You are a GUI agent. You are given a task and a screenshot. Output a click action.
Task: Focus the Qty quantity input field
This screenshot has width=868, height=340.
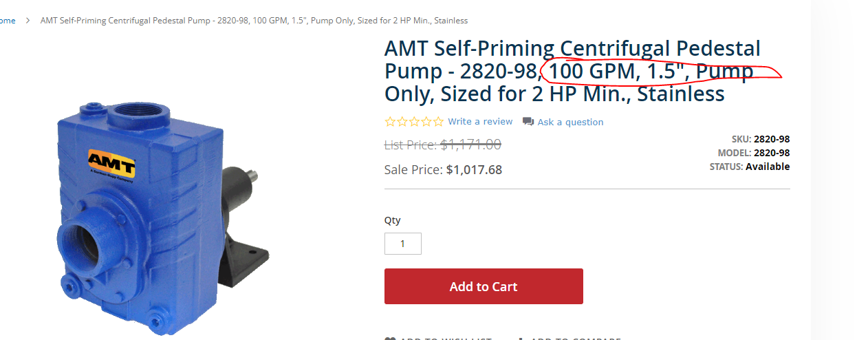(x=402, y=244)
